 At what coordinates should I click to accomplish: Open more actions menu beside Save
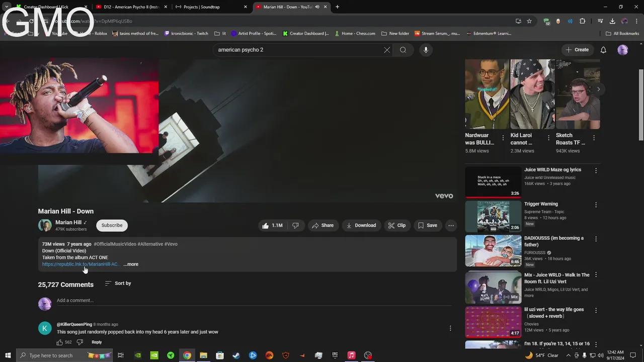tap(451, 226)
